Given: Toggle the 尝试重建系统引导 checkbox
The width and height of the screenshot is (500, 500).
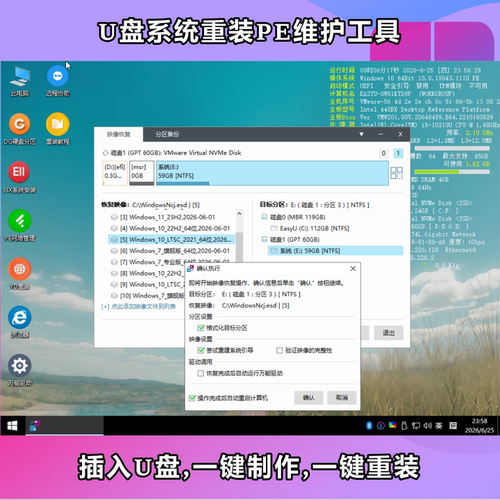Looking at the screenshot, I should pos(201,350).
